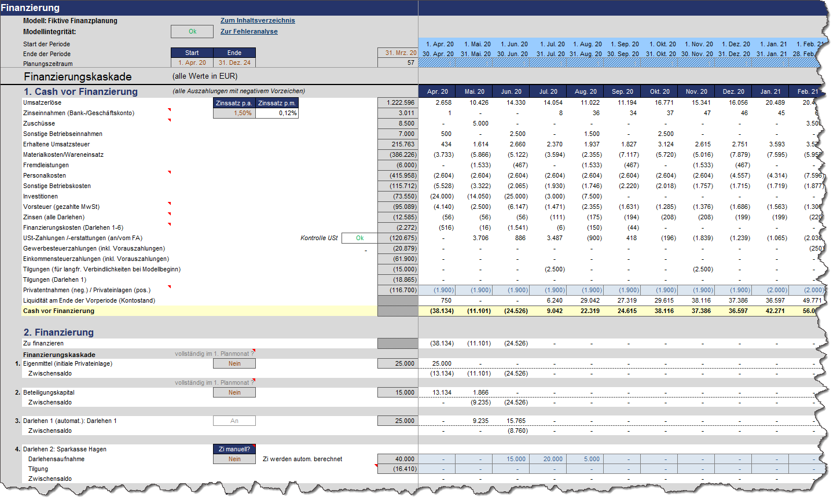Image resolution: width=837 pixels, height=504 pixels.
Task: Click the red marker on Tilgung total (16.410)
Action: (x=376, y=465)
